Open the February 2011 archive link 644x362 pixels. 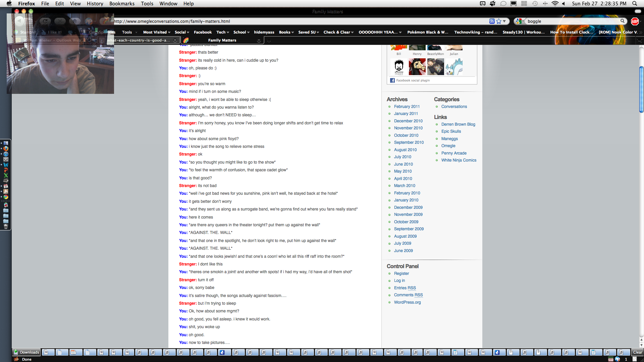point(407,107)
